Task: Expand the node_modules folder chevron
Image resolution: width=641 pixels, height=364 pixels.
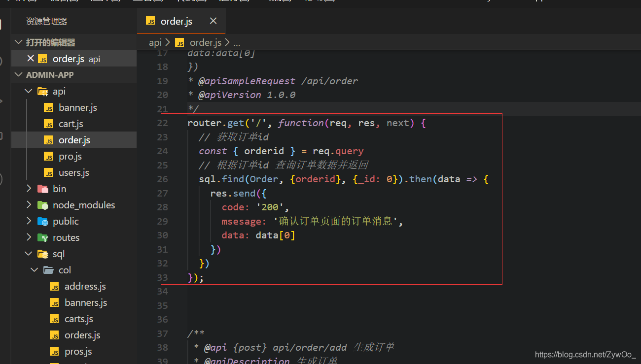Action: click(x=29, y=205)
